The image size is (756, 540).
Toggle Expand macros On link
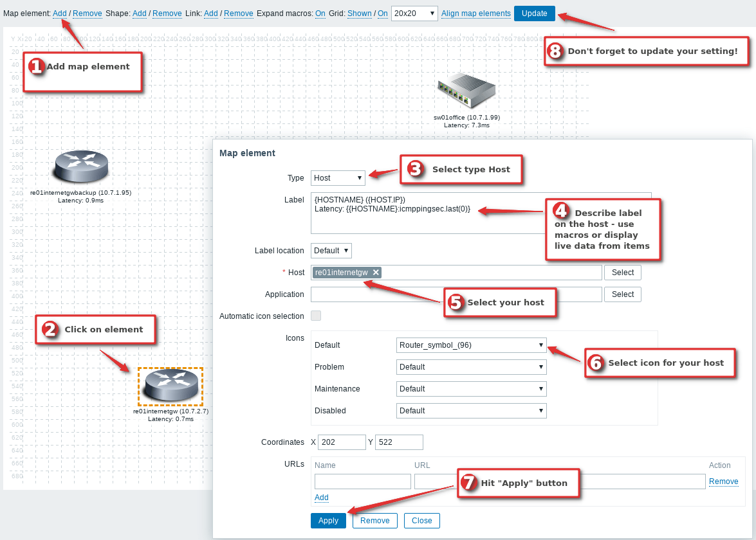pyautogui.click(x=320, y=14)
